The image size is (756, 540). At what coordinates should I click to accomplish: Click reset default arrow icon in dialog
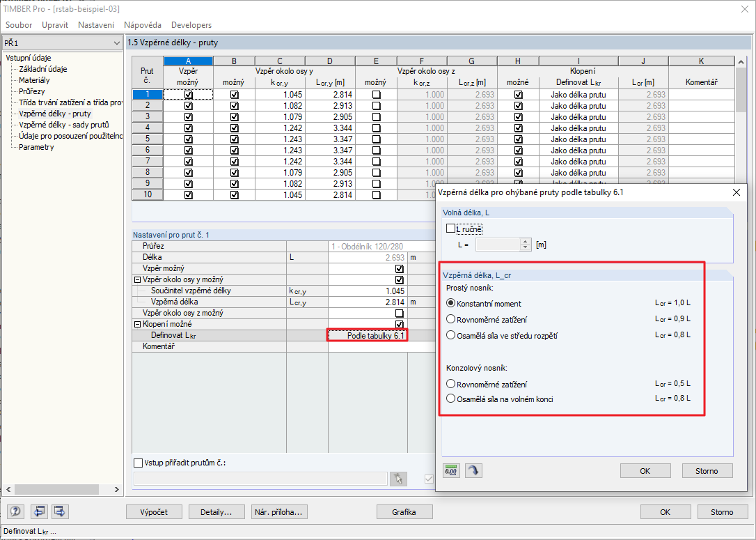[x=473, y=470]
